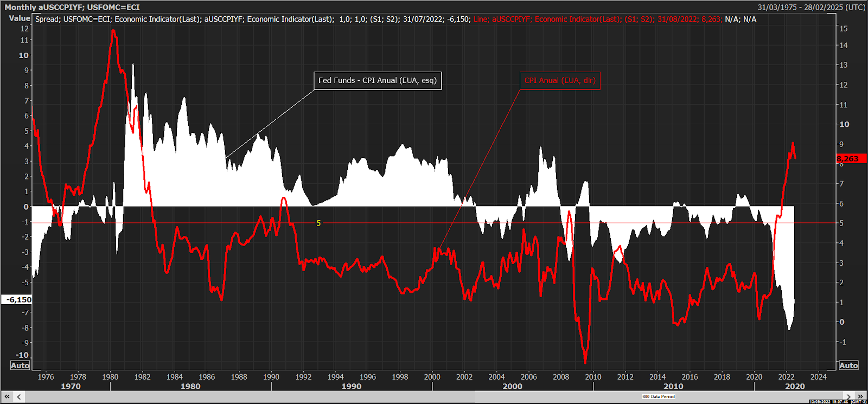This screenshot has height=404, width=868.
Task: Click the chart title 'Monthly aUSCCPIYF; USFOMC=ECI'
Action: (x=72, y=7)
